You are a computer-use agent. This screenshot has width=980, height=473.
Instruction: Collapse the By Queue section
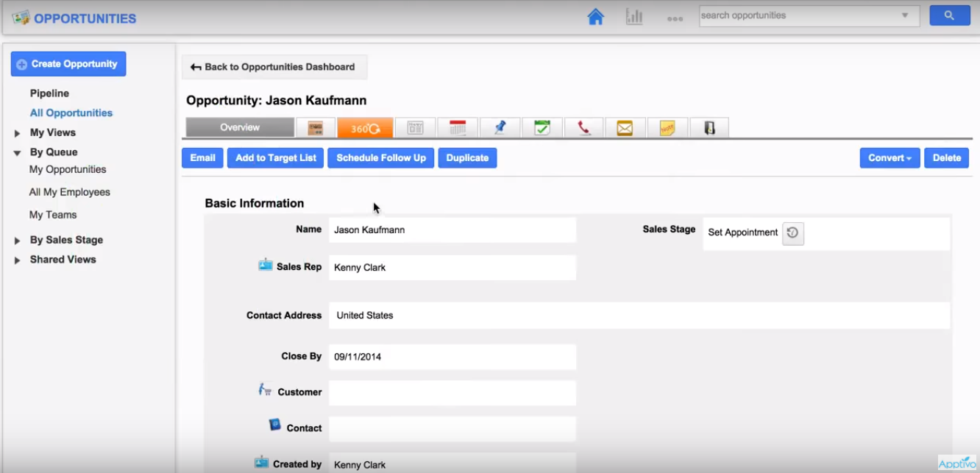tap(17, 153)
